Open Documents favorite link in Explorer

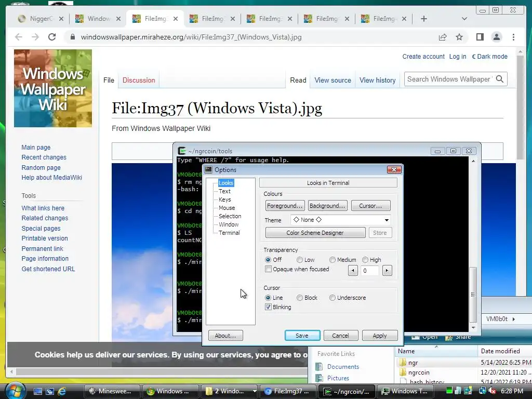343,366
